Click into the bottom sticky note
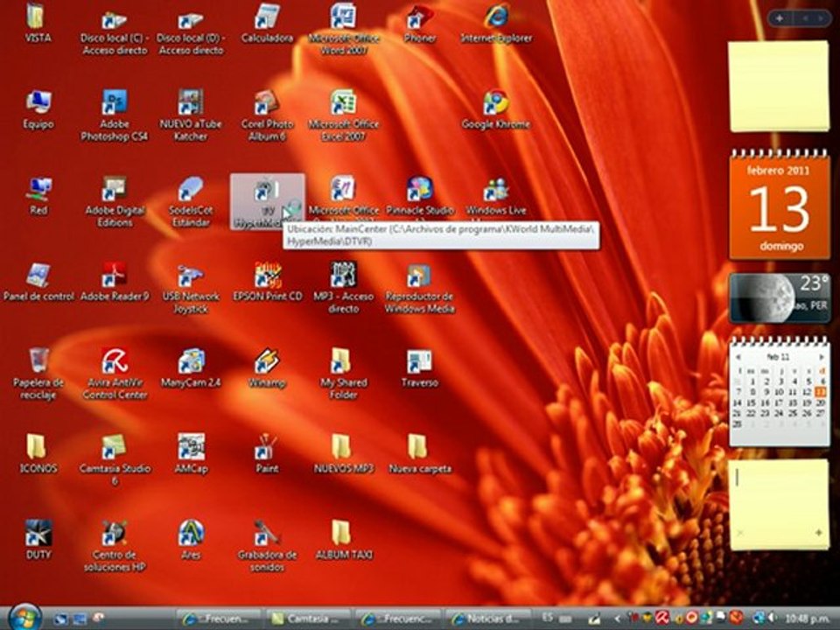 point(779,499)
